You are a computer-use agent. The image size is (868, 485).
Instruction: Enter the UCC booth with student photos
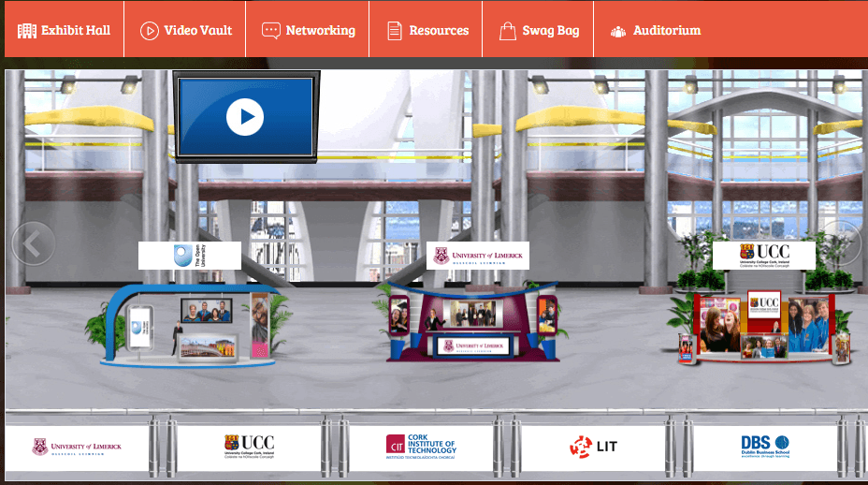coord(764,327)
